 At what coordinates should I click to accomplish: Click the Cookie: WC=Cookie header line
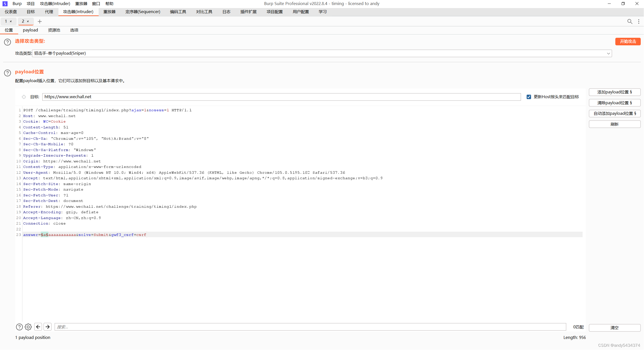[44, 121]
